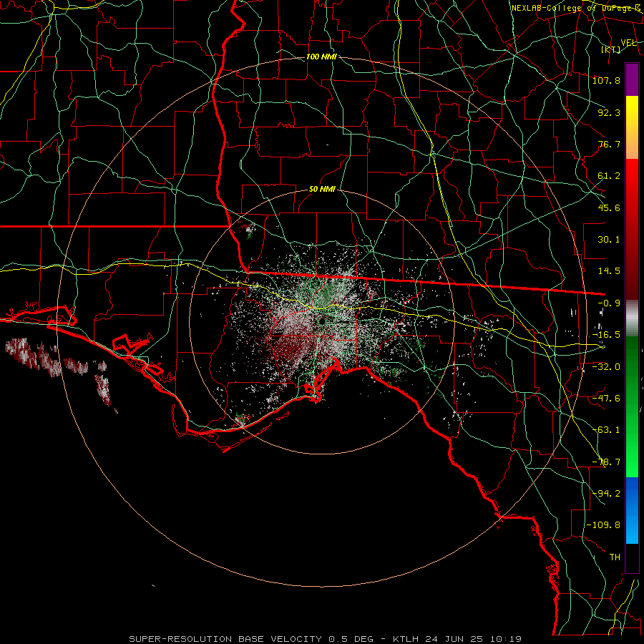
Task: Click the red segment of velocity color bar
Action: tap(632, 229)
